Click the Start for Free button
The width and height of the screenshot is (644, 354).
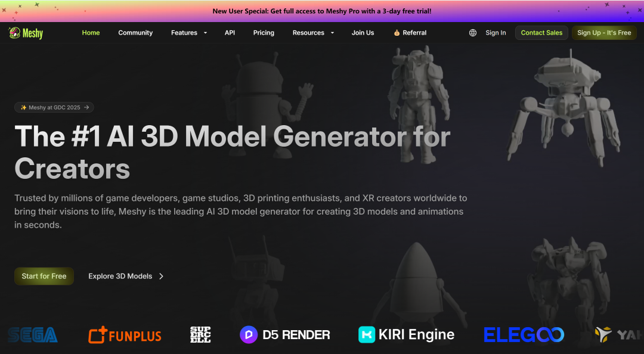[x=44, y=277]
